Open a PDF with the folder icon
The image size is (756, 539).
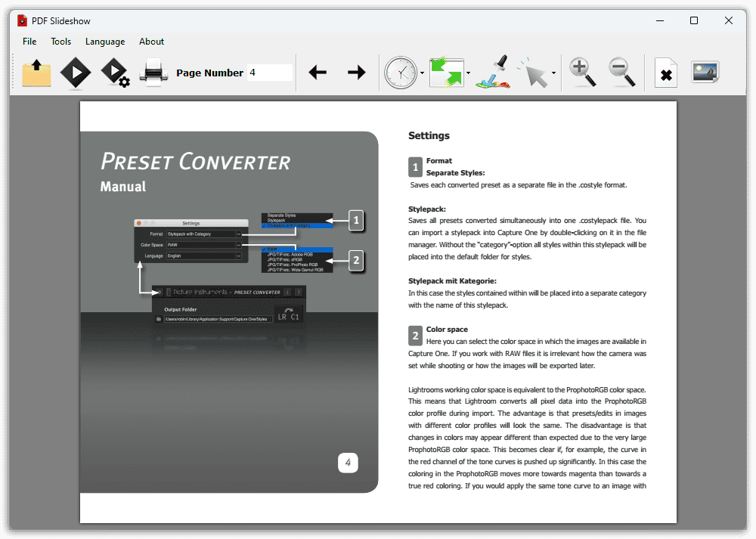click(36, 73)
